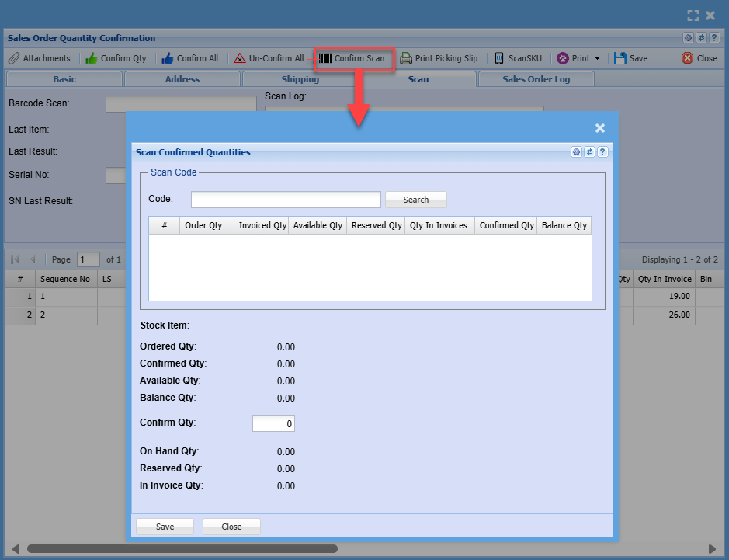Open Print Picking Slip from toolbar
This screenshot has width=729, height=560.
[x=439, y=58]
